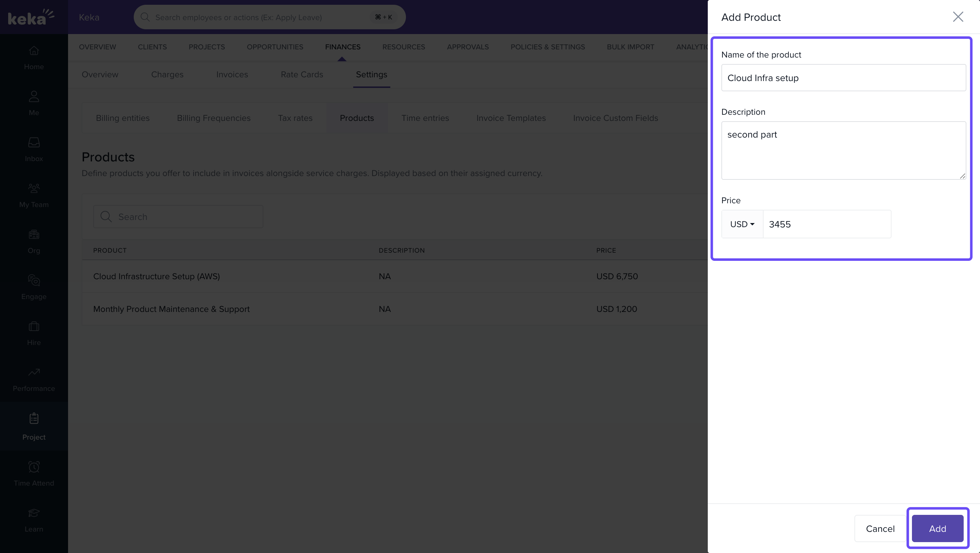Click the Hire briefcase icon
This screenshot has height=553, width=980.
(x=34, y=327)
